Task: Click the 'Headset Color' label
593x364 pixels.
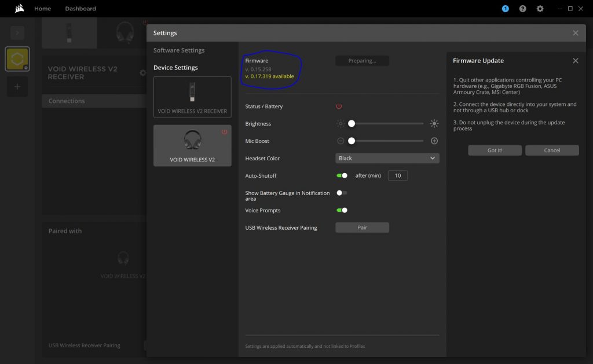Action: click(262, 159)
